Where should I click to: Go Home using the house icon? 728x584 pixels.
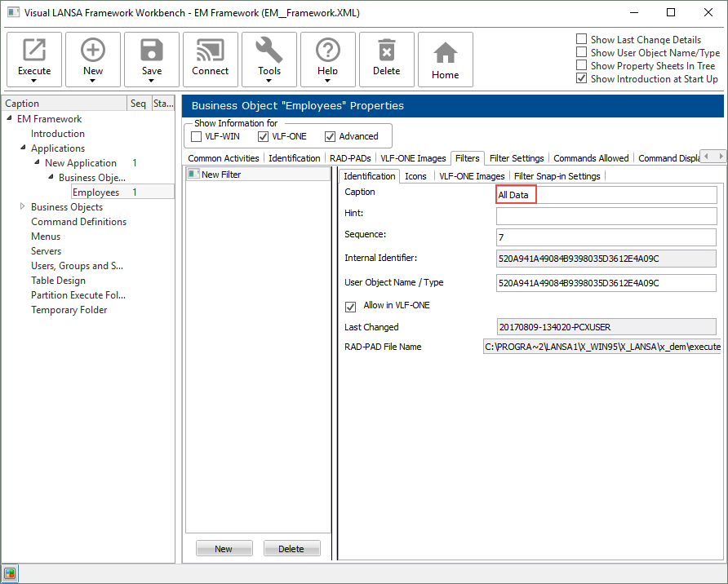446,53
